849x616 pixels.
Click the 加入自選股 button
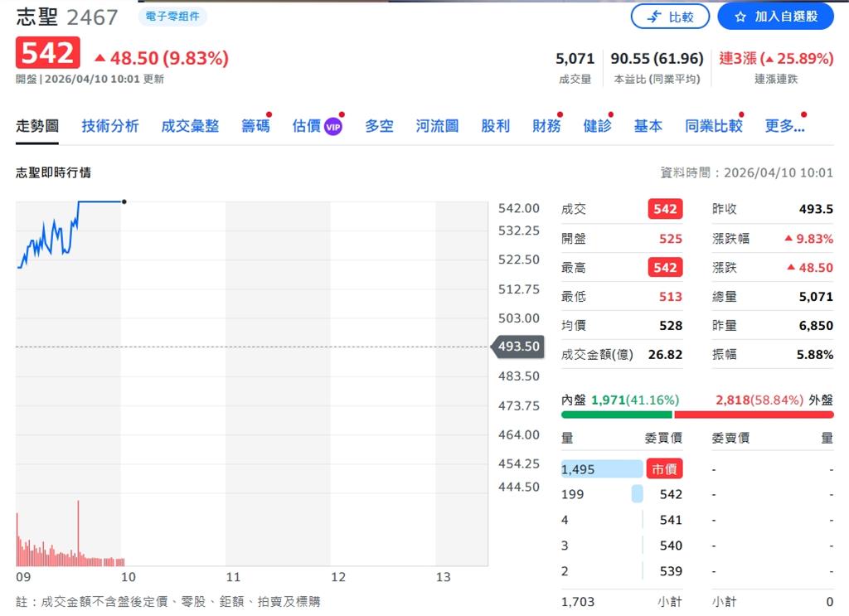[775, 16]
